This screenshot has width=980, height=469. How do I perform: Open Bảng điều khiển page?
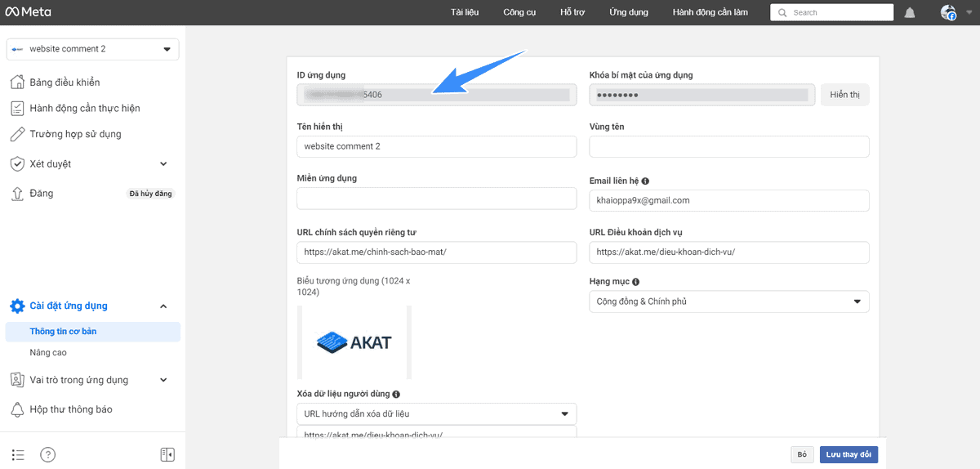click(65, 83)
